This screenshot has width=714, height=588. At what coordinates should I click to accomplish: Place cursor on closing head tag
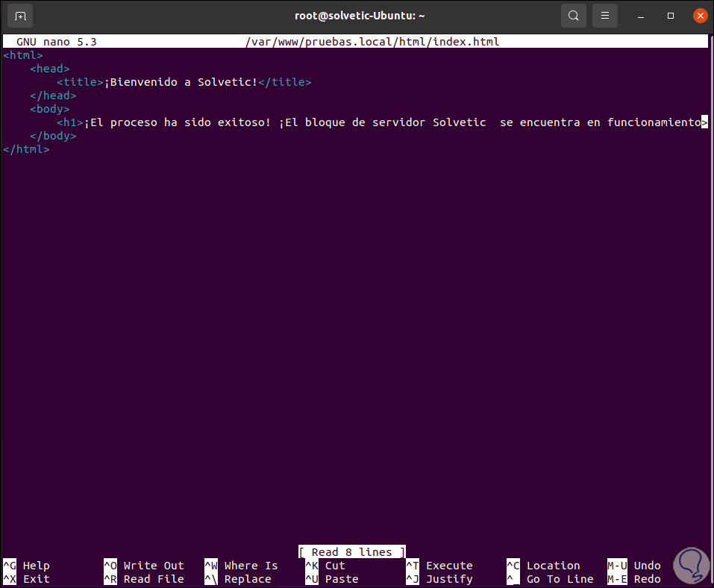point(53,96)
